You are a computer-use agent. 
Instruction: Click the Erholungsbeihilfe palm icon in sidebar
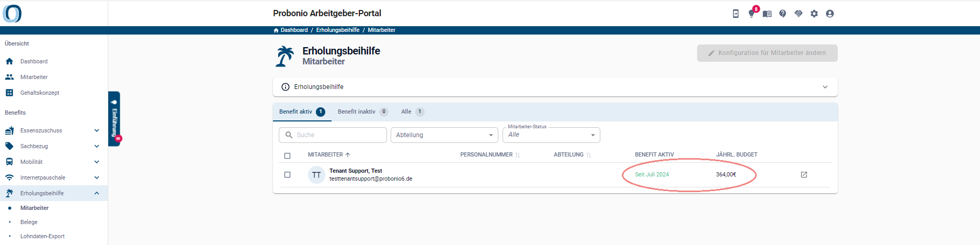tap(9, 193)
